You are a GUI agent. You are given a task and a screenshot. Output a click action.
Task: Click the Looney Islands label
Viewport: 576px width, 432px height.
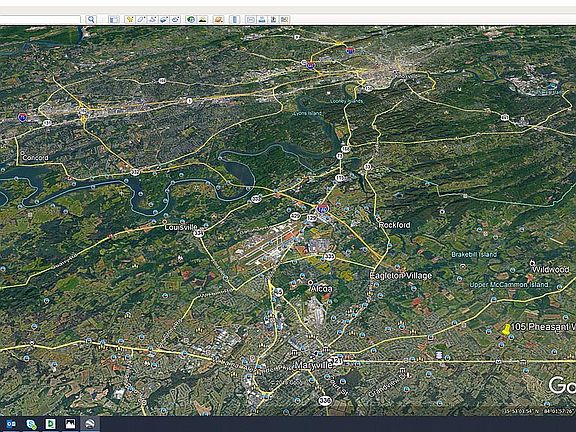point(346,101)
